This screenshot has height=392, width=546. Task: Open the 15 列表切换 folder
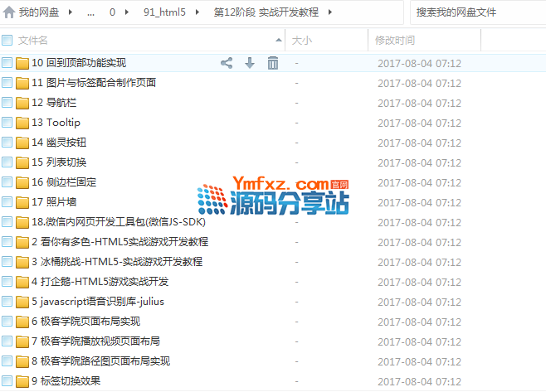pyautogui.click(x=58, y=162)
